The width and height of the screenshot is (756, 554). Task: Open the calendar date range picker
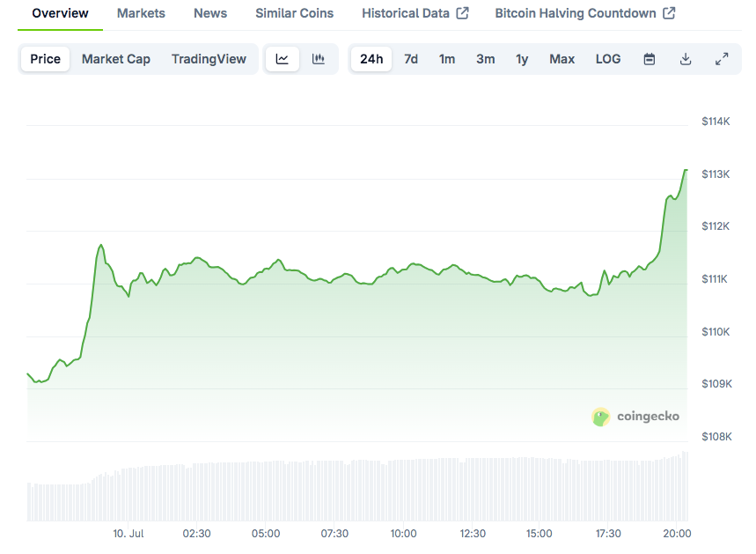[650, 59]
